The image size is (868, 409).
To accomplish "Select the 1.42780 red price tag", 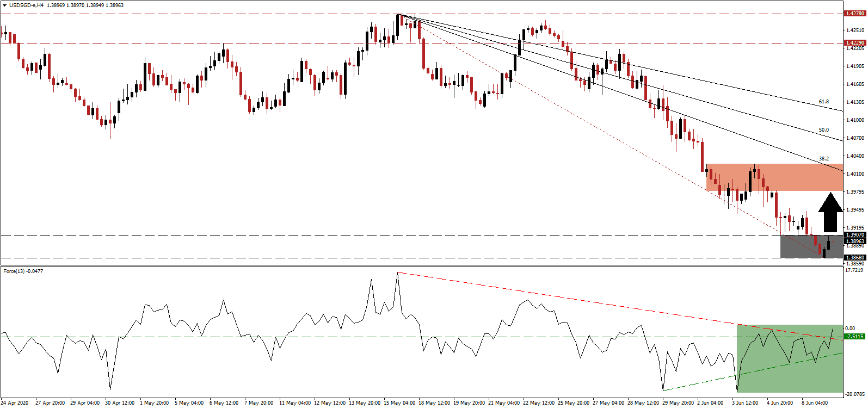I will 854,14.
